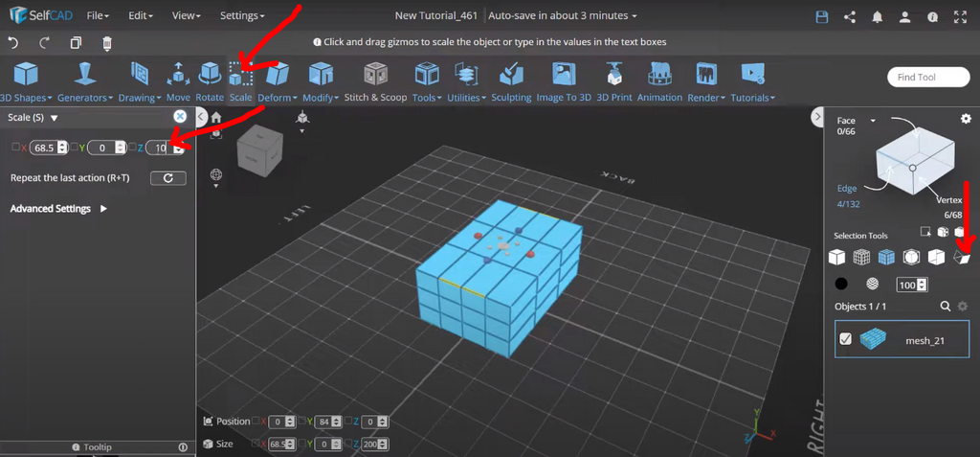Click the info icon in header
The image size is (980, 457).
933,17
